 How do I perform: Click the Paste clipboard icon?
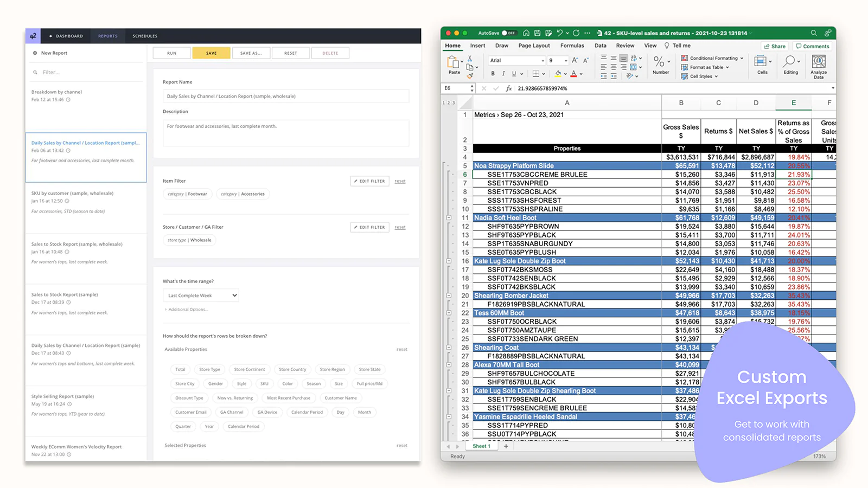453,62
